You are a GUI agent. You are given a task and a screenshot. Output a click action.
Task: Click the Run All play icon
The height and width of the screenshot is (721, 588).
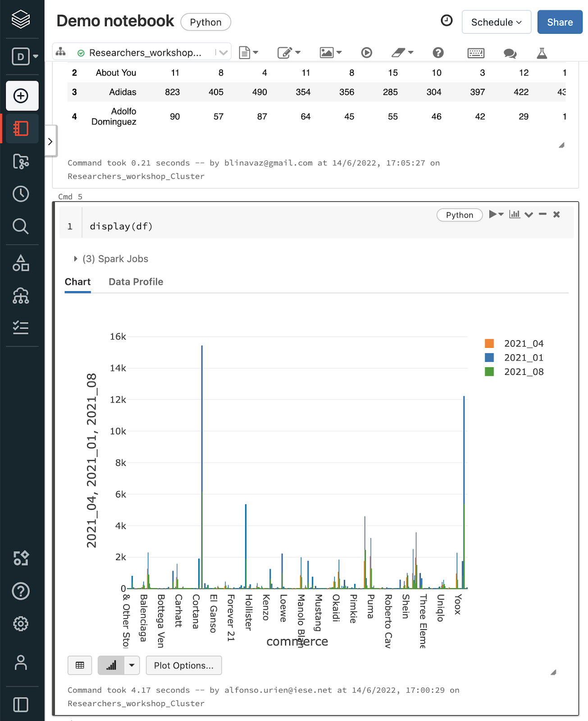[x=366, y=53]
